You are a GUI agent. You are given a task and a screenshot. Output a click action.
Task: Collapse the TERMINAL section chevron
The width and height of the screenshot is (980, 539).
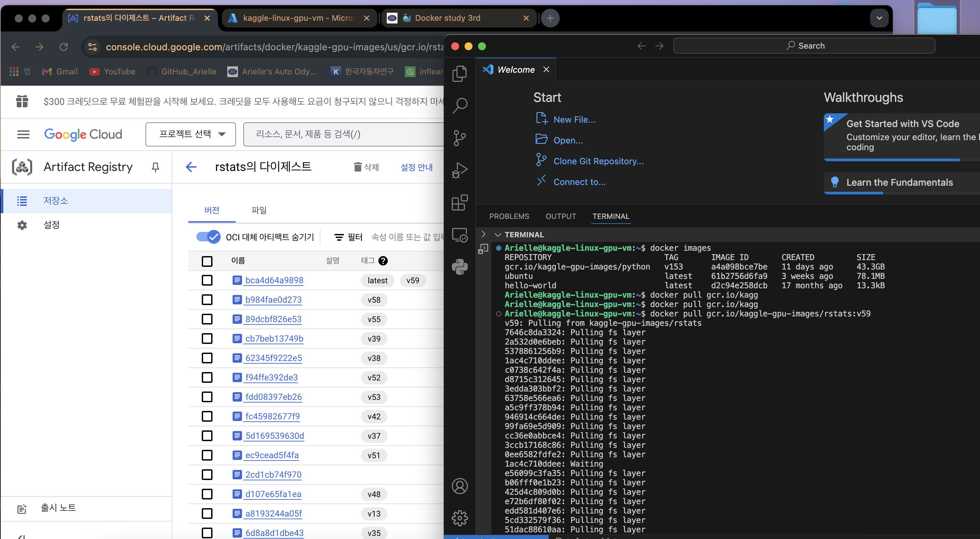point(497,234)
